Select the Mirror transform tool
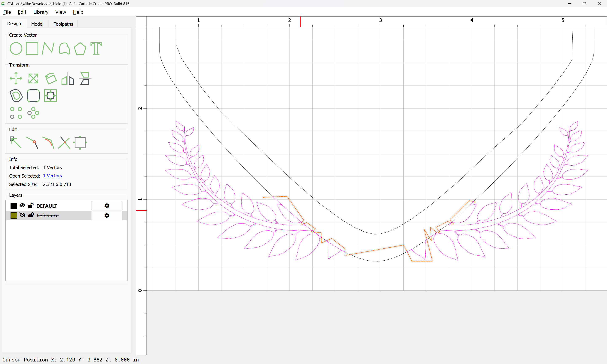The width and height of the screenshot is (607, 364). click(68, 79)
